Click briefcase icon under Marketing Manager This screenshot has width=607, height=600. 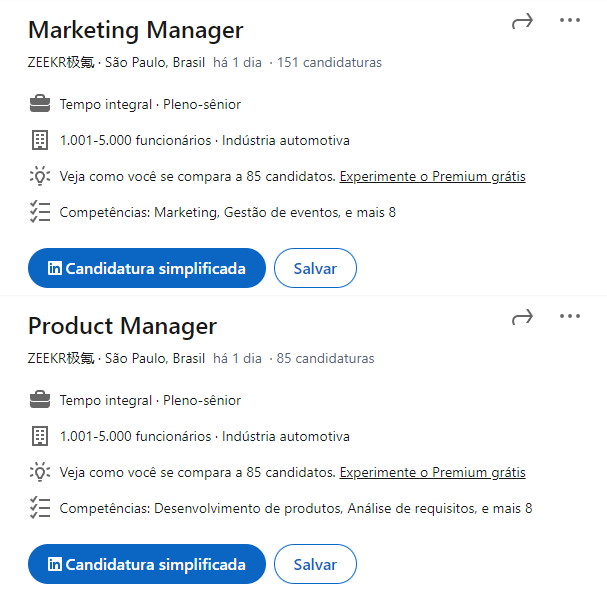[40, 104]
